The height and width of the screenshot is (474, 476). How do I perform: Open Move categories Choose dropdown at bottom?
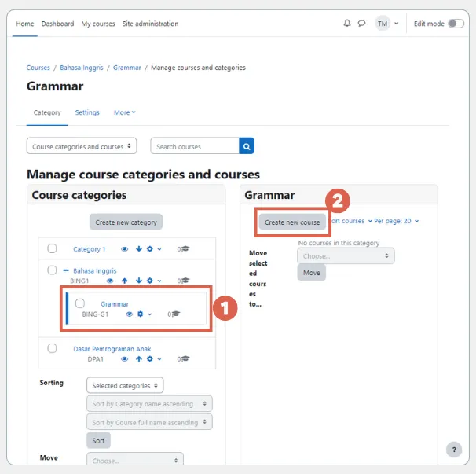point(135,460)
